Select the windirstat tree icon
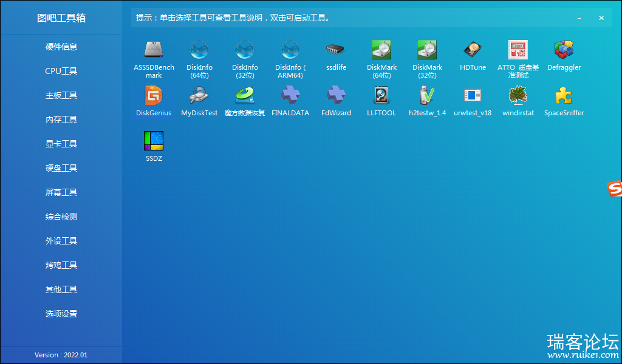 tap(518, 95)
